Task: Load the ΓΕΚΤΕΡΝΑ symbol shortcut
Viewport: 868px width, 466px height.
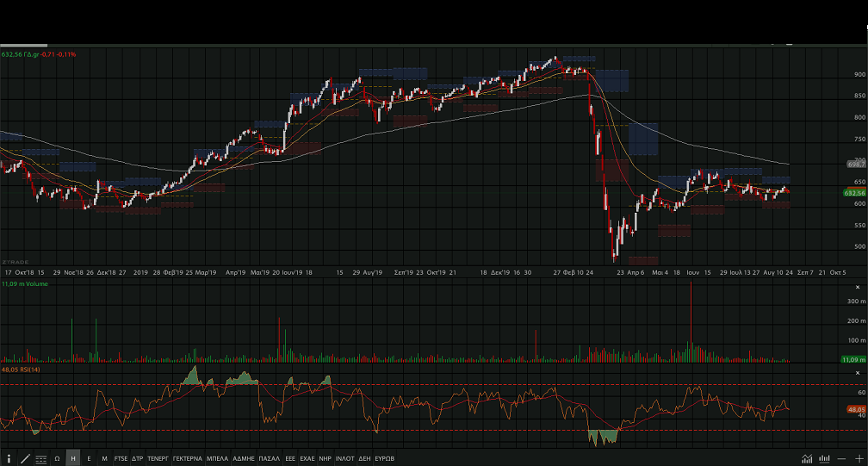Action: [x=188, y=459]
